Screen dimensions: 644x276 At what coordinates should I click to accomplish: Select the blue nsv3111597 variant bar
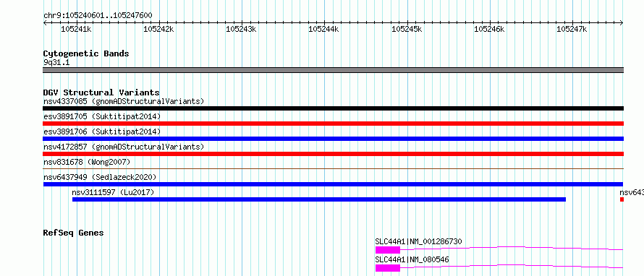point(319,199)
